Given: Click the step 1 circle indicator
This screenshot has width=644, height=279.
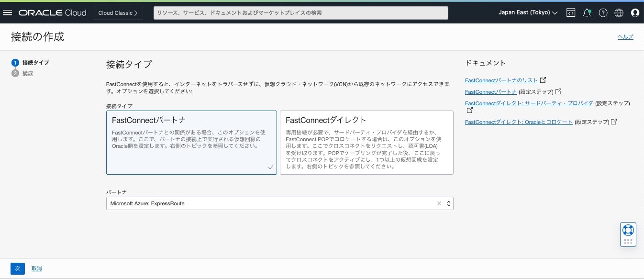Looking at the screenshot, I should 15,63.
